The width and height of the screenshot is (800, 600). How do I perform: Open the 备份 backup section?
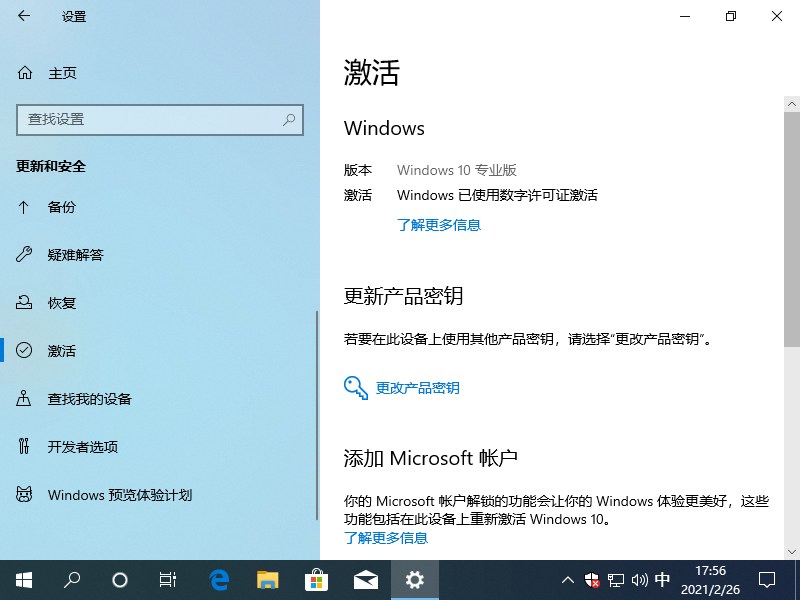coord(61,207)
